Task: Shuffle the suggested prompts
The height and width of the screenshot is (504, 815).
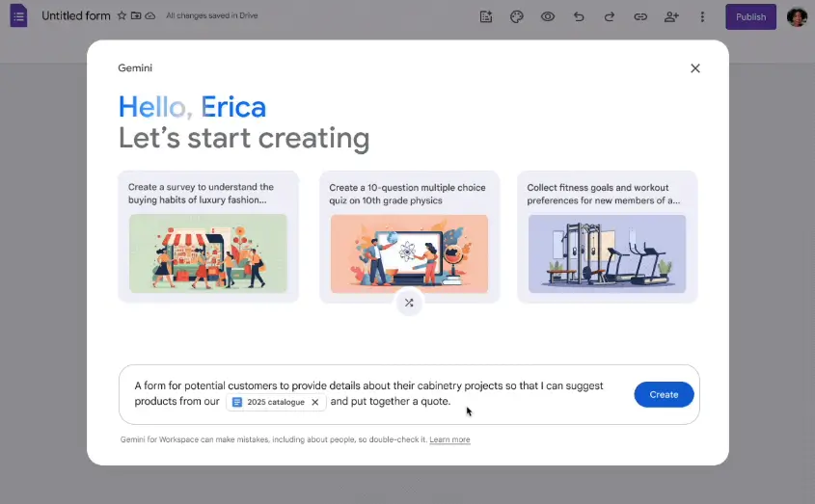Action: click(409, 303)
